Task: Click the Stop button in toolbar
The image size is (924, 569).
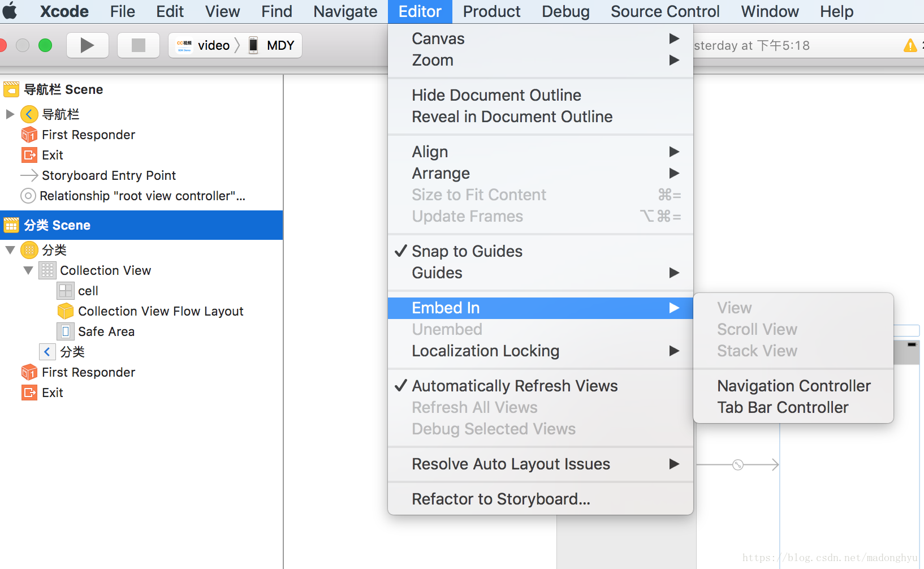Action: (x=138, y=45)
